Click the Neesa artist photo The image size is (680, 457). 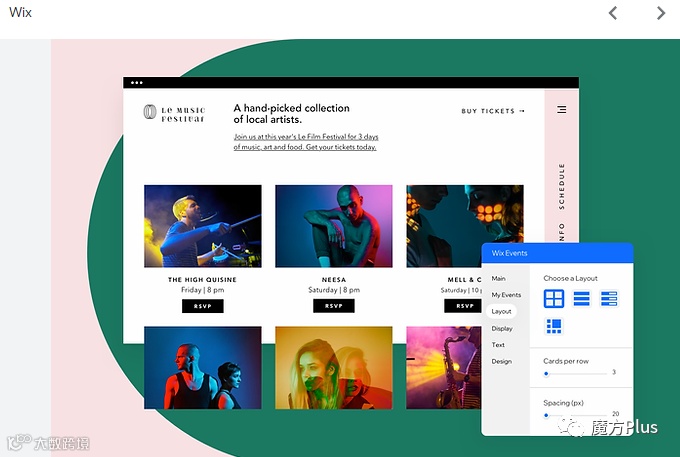[x=333, y=226]
